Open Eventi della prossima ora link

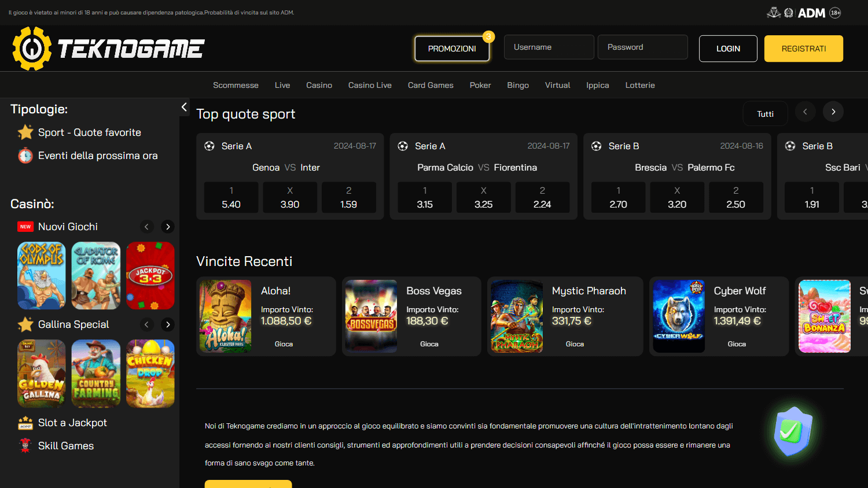click(98, 156)
